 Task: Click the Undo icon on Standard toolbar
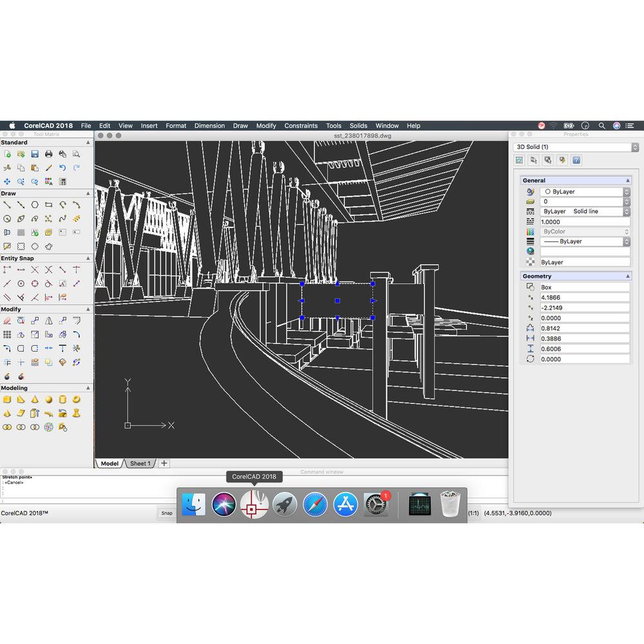(x=62, y=167)
